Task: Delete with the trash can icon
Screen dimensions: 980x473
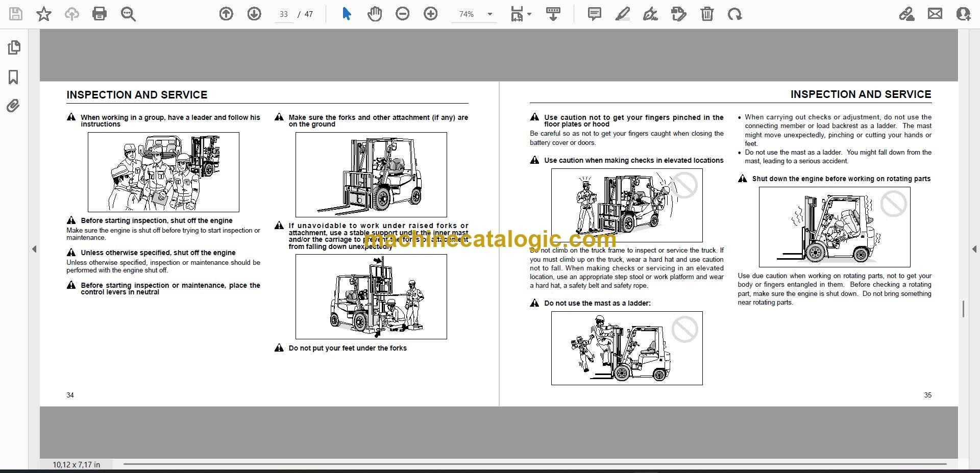Action: [707, 14]
